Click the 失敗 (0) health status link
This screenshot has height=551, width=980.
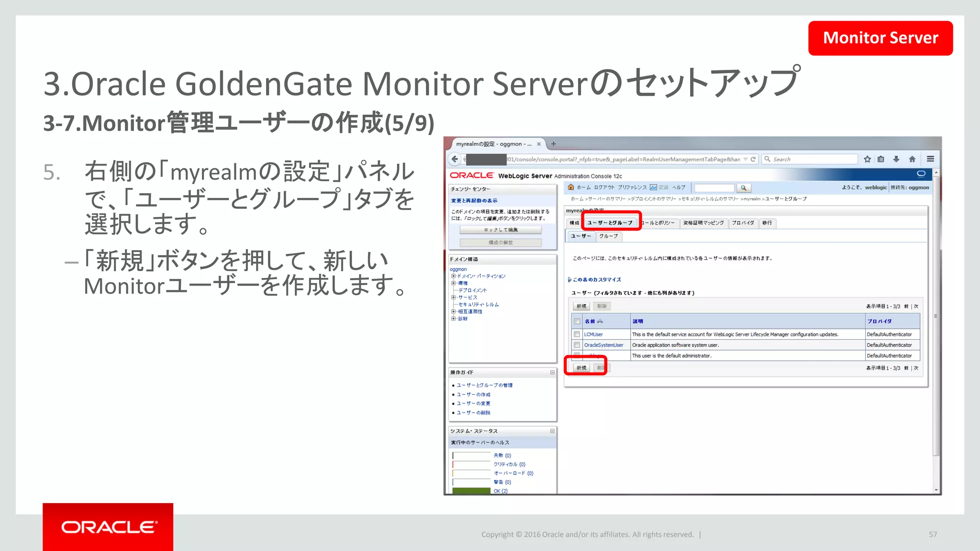(x=502, y=455)
